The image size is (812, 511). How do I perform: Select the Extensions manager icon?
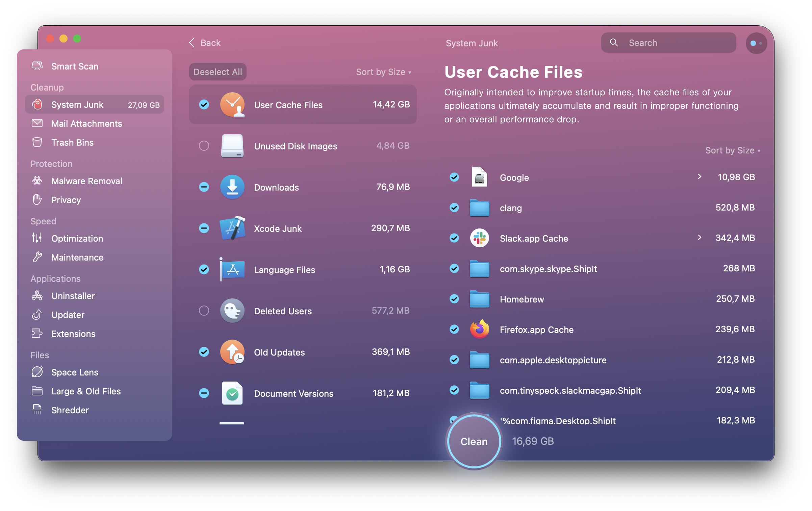pos(37,333)
